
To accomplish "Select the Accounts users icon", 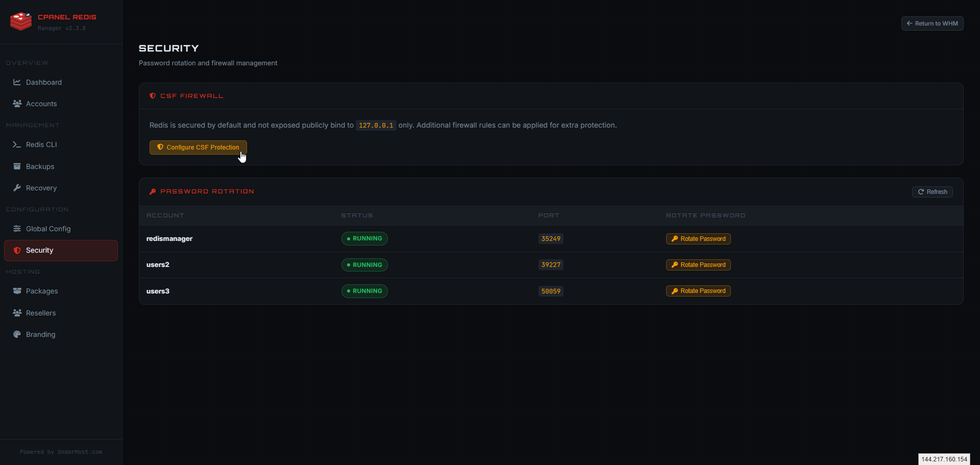I will 17,104.
